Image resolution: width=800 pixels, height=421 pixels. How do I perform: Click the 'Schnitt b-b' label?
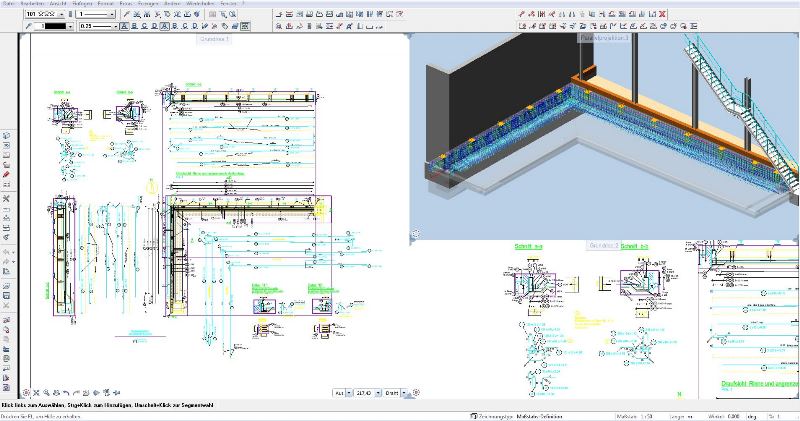point(635,246)
